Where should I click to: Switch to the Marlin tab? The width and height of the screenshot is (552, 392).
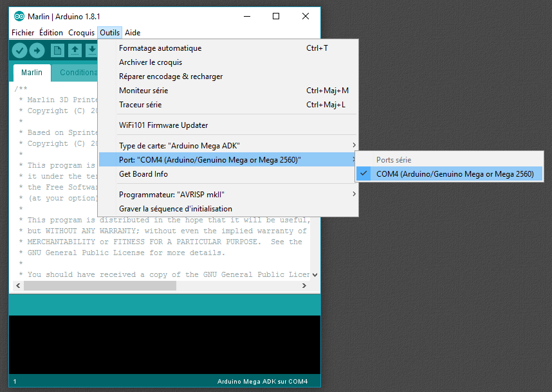[32, 73]
